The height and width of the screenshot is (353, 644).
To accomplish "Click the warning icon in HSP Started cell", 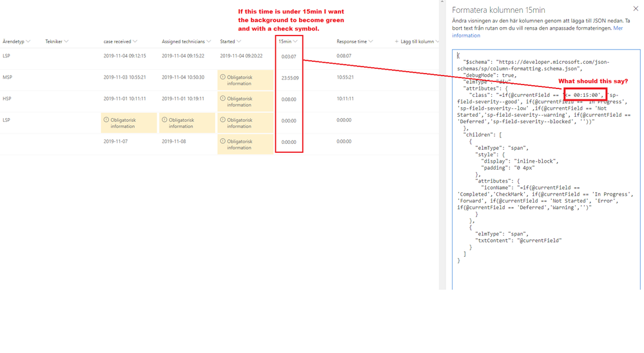I will (222, 98).
